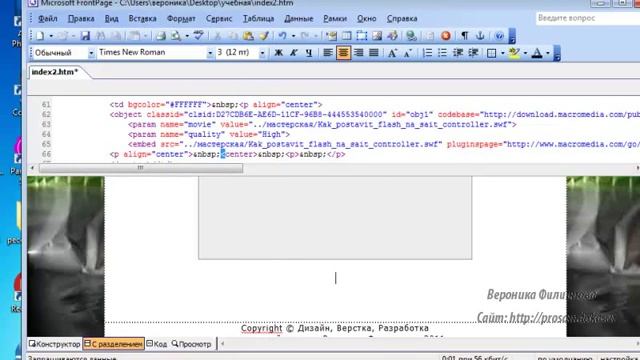Show layer anchors with anchor icon
Image resolution: width=640 pixels, height=360 pixels.
(480, 36)
